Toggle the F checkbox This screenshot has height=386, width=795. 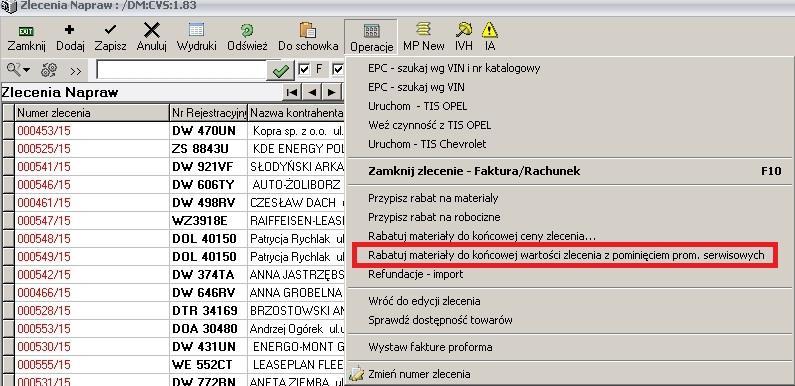point(304,69)
